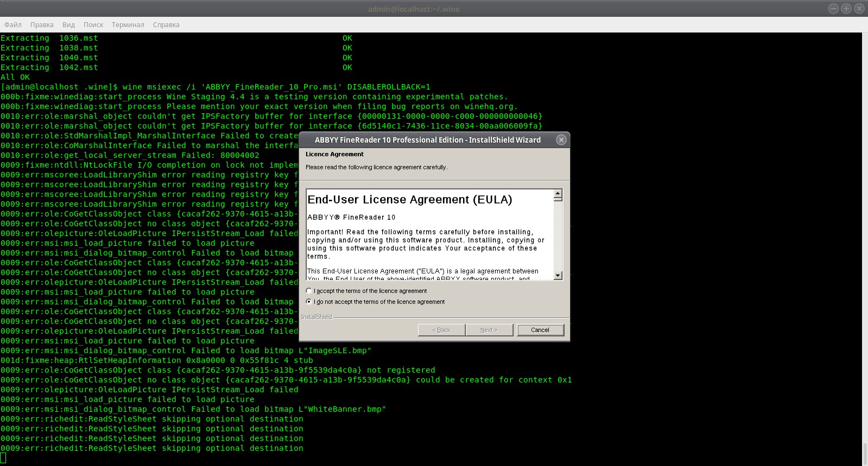This screenshot has height=466, width=868.
Task: Open the Вид menu
Action: [x=68, y=24]
